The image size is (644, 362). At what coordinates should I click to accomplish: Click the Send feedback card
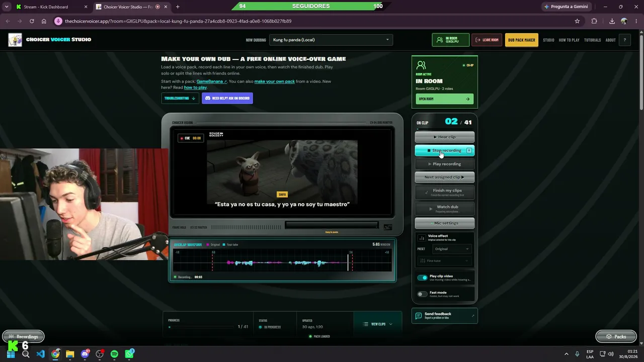(445, 315)
